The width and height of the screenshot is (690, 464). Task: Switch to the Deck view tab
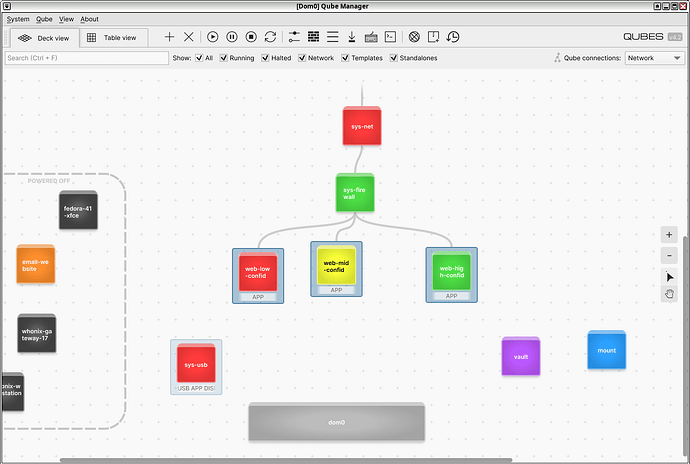44,38
